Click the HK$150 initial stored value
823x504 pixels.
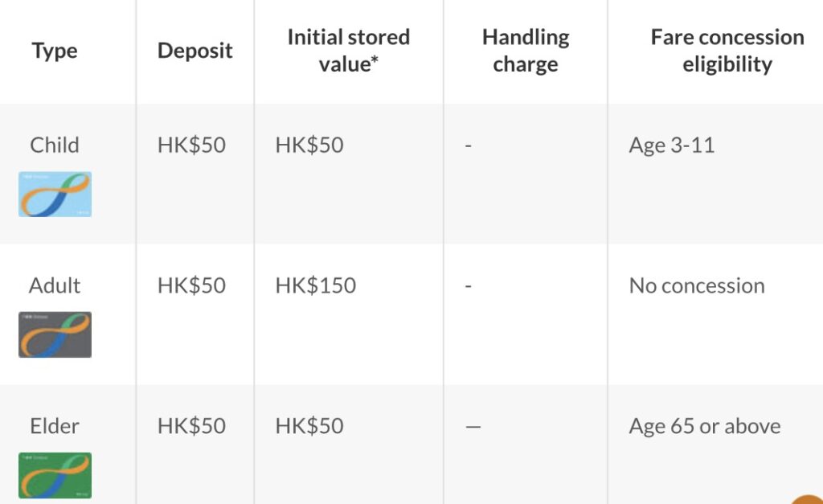(315, 285)
